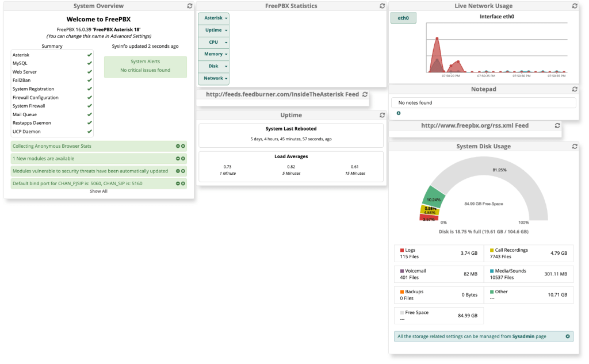Minimize the Collecting Anonymous Browser Stats notice
This screenshot has width=589, height=364.
[178, 146]
